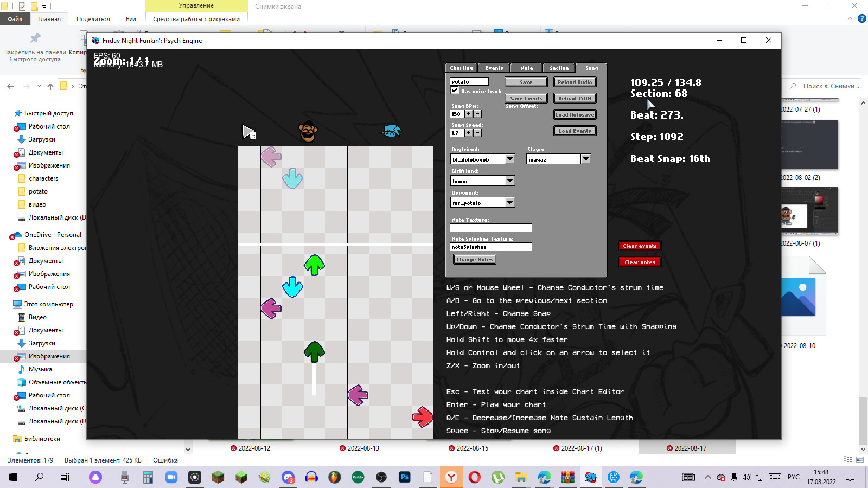Expand the Boyfriend character dropdown

click(510, 159)
